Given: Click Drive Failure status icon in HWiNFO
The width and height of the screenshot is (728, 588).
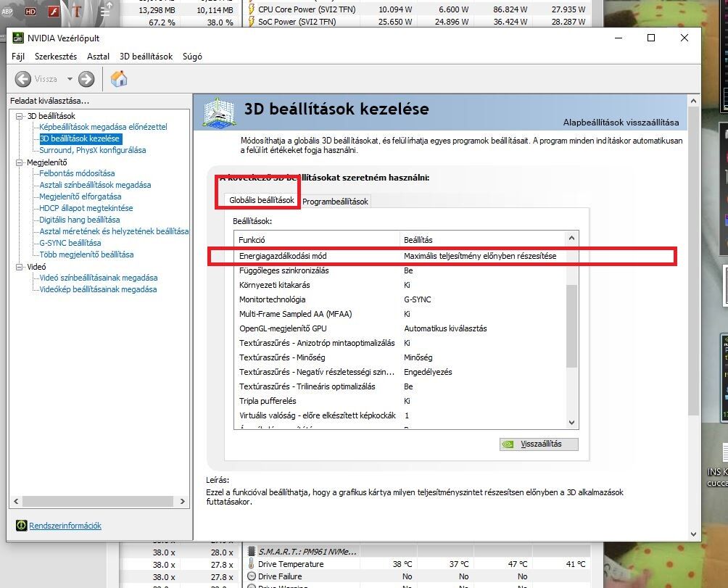Looking at the screenshot, I should click(x=252, y=576).
